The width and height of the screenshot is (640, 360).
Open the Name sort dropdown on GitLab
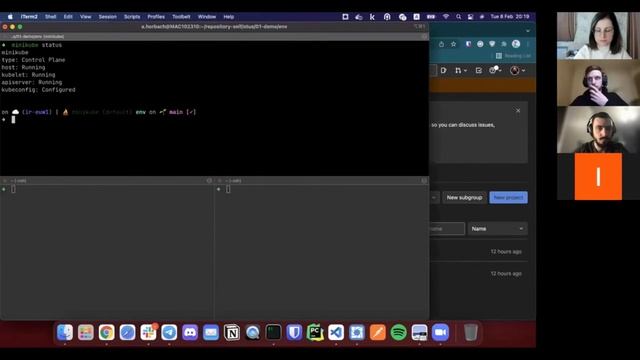point(497,229)
